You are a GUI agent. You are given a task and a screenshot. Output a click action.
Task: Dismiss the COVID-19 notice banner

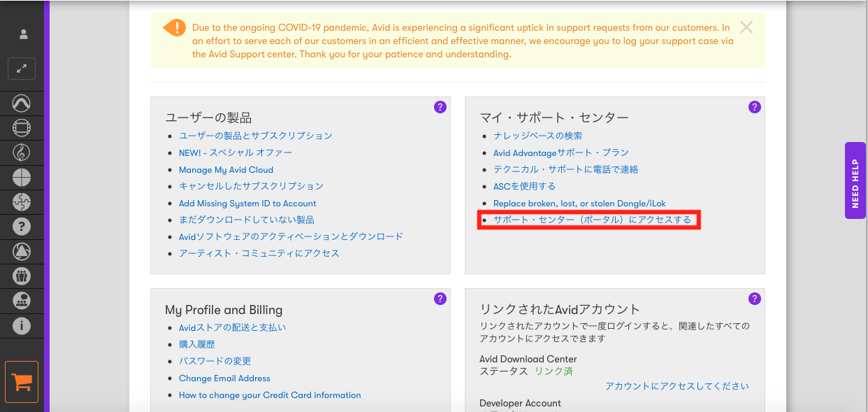[x=746, y=27]
